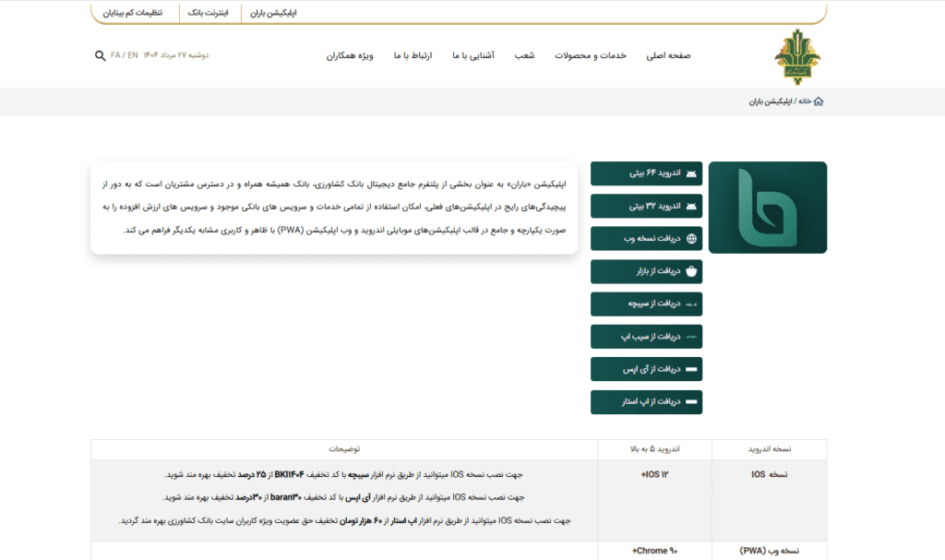Click نسخه وب (PWA) table cell
The width and height of the screenshot is (945, 560).
pos(769,551)
